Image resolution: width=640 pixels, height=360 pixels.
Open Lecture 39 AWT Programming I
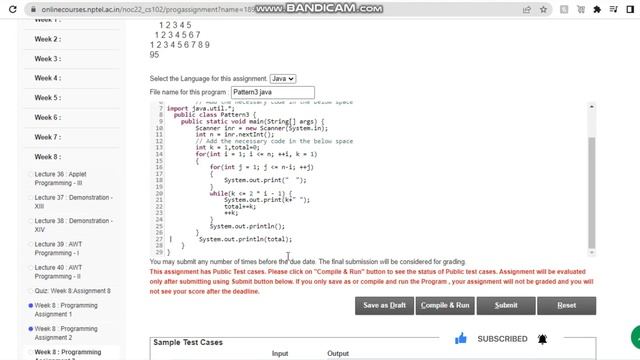tap(58, 248)
